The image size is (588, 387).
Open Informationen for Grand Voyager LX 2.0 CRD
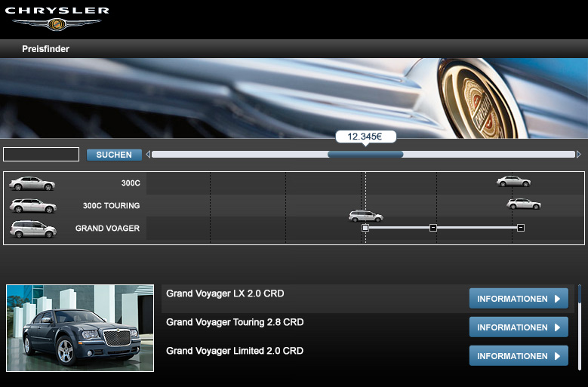pos(519,299)
